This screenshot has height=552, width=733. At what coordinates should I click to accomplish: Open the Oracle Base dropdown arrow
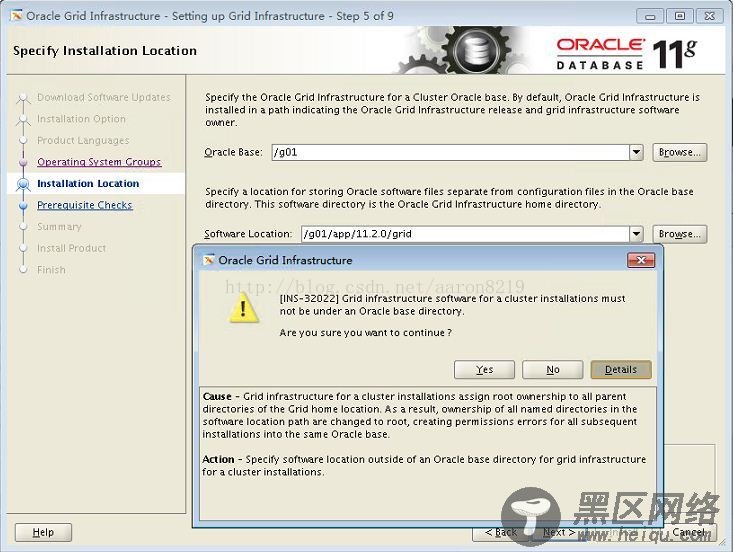tap(636, 152)
